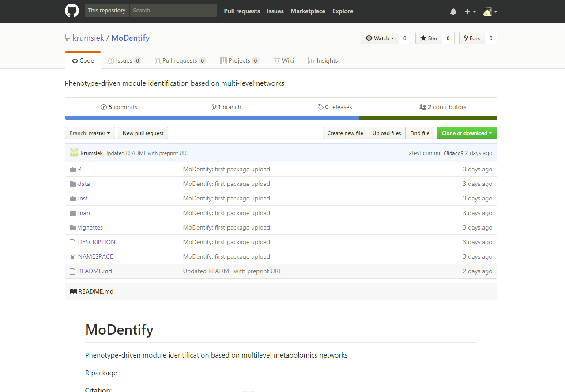Viewport: 565px width, 392px height.
Task: Click the folder icon beside data
Action: (x=73, y=184)
